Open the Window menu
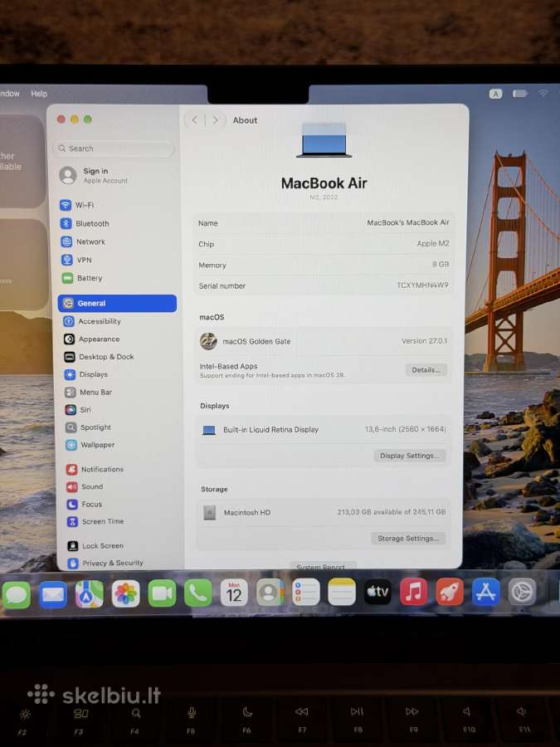The image size is (560, 747). (x=9, y=94)
